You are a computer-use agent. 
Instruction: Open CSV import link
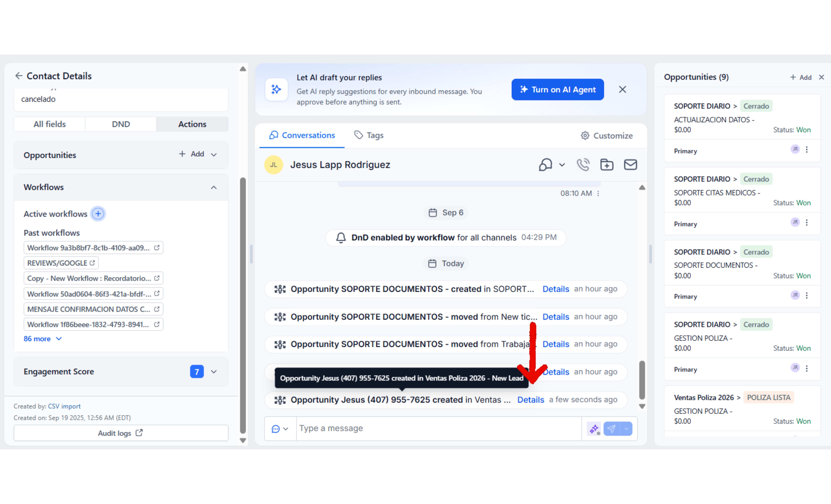tap(64, 406)
